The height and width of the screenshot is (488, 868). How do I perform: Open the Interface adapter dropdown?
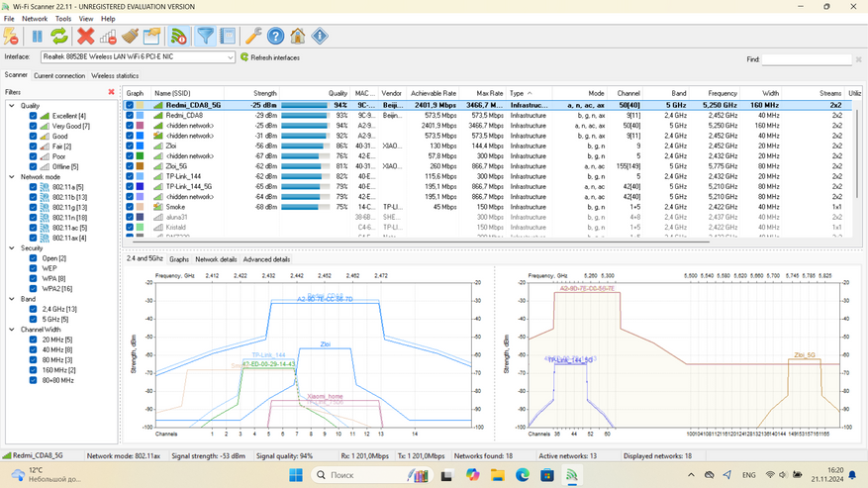[x=231, y=57]
